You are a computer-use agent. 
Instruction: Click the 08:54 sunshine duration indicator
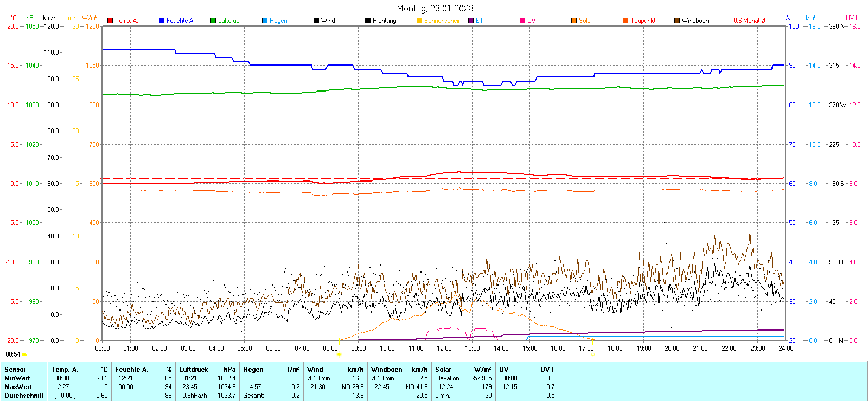(x=13, y=354)
